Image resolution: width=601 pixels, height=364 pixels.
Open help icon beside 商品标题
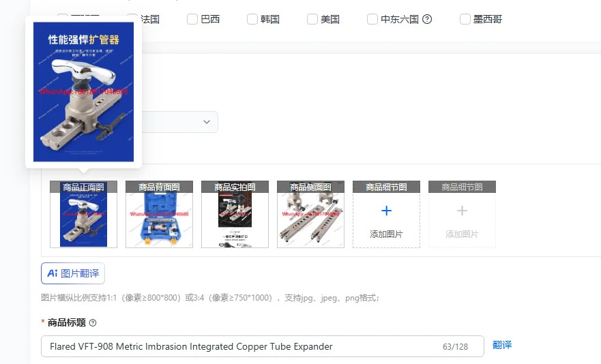(93, 323)
